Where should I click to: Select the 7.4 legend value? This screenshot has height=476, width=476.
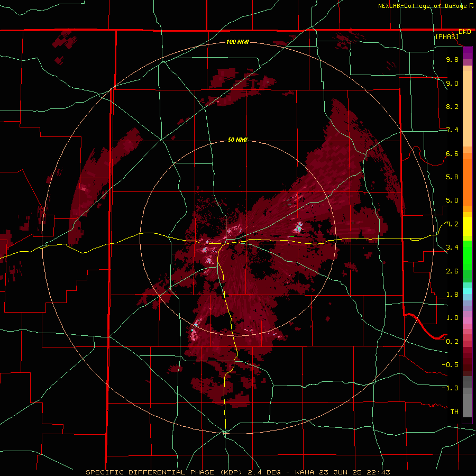click(x=452, y=130)
